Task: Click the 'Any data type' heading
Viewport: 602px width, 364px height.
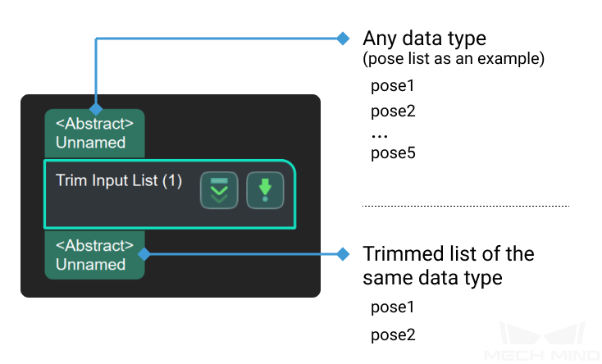Action: 424,39
